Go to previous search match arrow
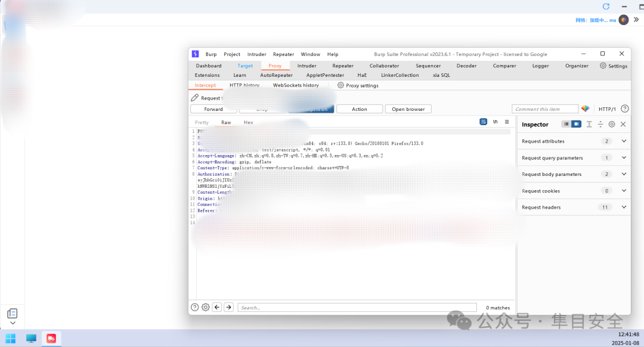The image size is (644, 347). pyautogui.click(x=217, y=307)
